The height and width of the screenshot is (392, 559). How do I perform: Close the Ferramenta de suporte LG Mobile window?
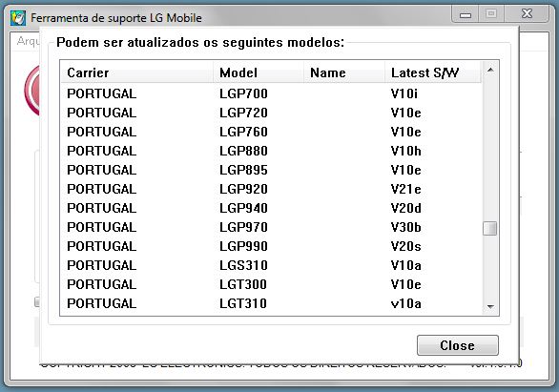527,14
